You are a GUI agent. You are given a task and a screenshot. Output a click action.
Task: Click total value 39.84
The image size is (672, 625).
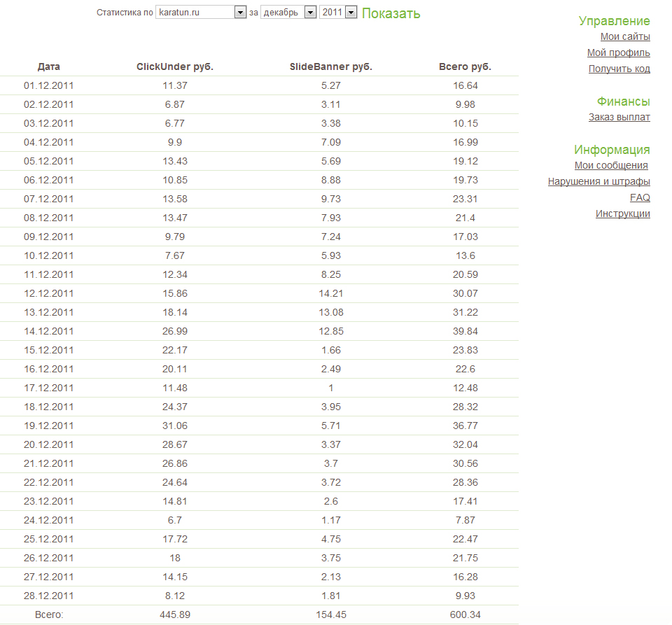click(465, 331)
